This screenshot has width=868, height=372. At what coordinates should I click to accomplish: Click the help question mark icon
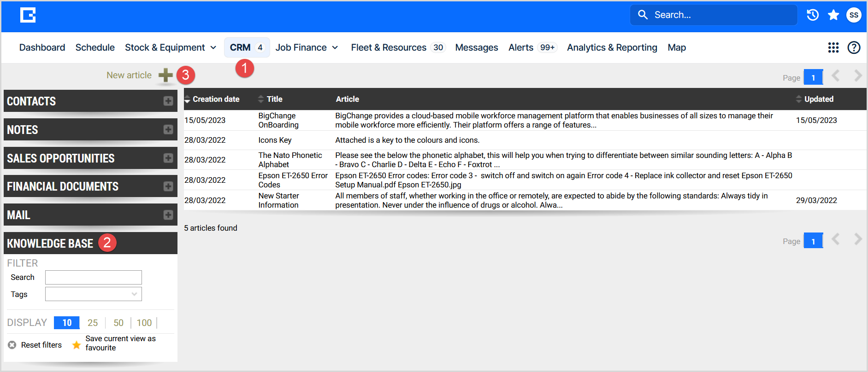coord(854,47)
